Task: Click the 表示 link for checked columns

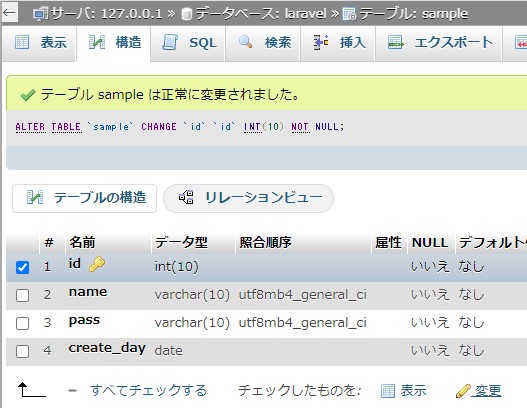Action: (413, 391)
